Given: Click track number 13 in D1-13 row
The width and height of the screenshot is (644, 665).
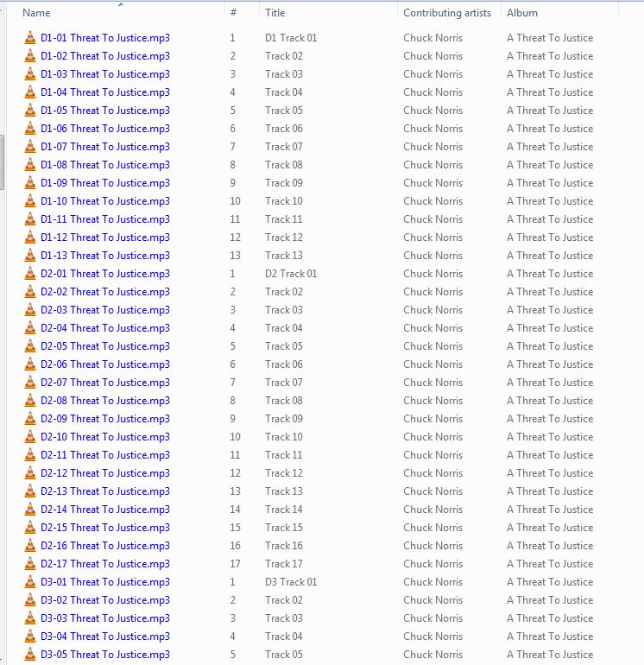Looking at the screenshot, I should [236, 256].
